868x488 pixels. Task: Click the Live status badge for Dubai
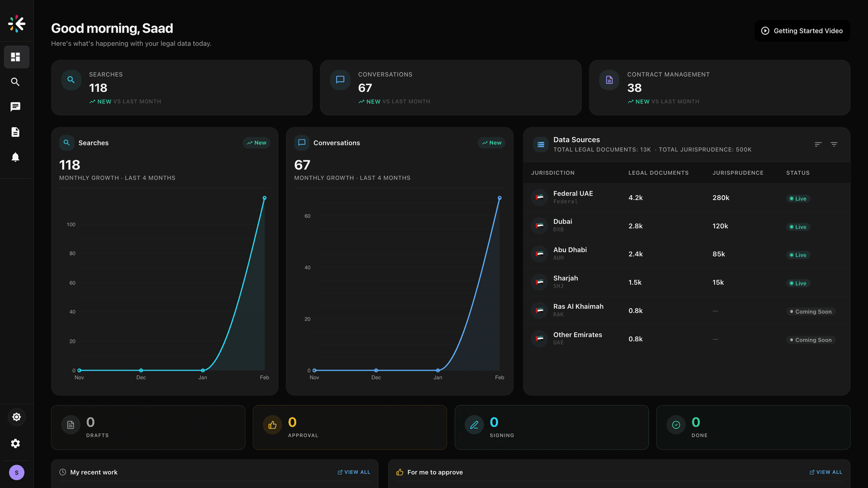[797, 227]
